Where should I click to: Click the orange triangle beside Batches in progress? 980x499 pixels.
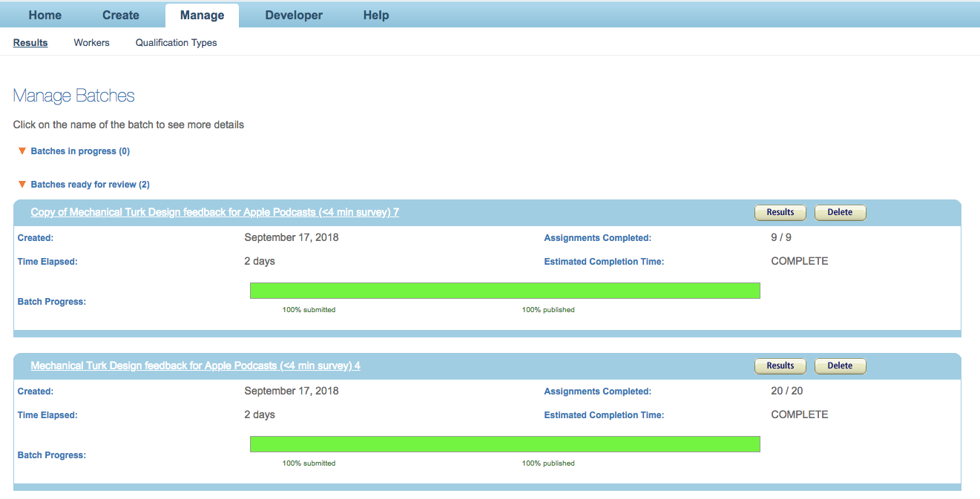(x=22, y=151)
